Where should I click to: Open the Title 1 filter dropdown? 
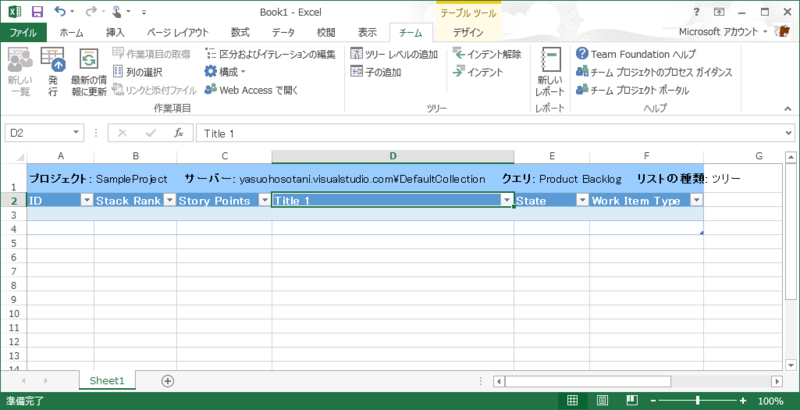tap(507, 200)
